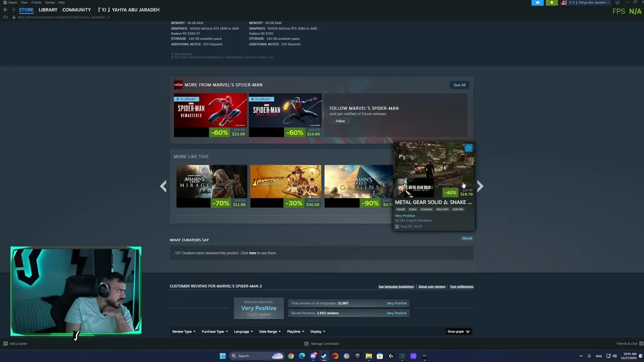Open Discord from taskbar

point(313,356)
